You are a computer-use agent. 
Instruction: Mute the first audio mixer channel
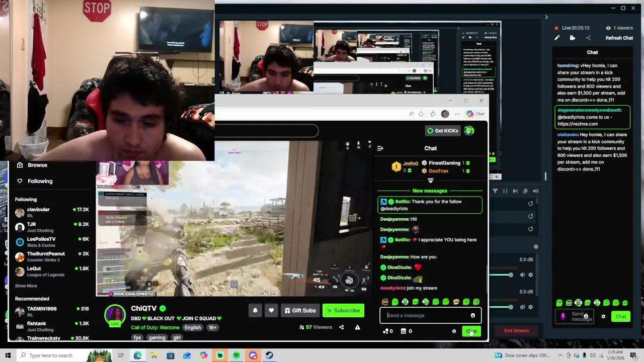[522, 275]
